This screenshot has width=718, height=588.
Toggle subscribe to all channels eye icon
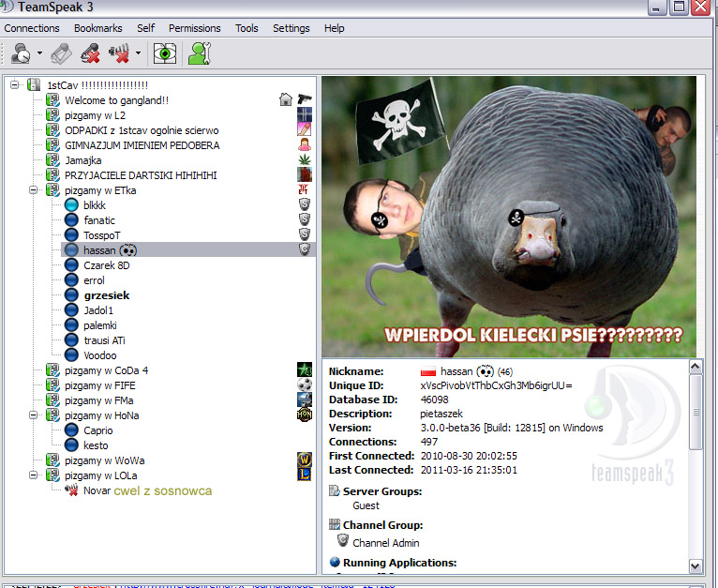point(165,54)
